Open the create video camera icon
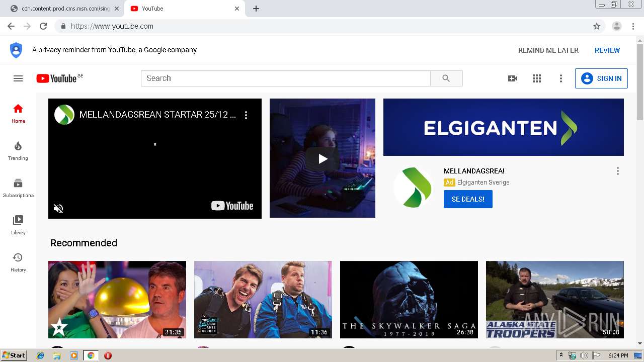This screenshot has width=644, height=362. click(x=513, y=78)
